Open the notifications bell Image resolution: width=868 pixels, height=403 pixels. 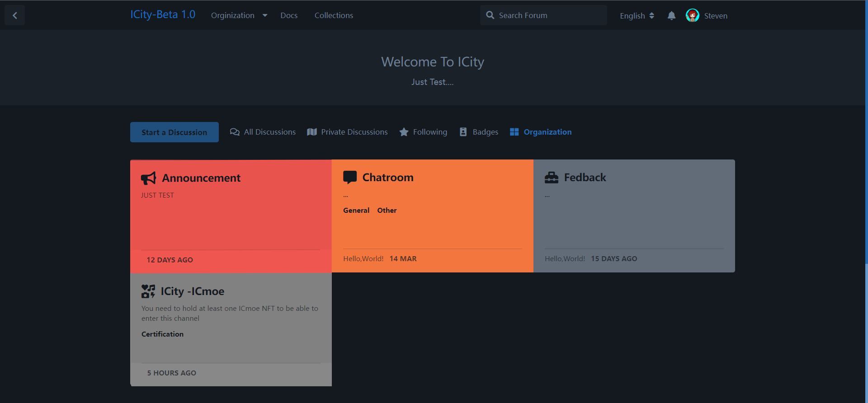[671, 16]
